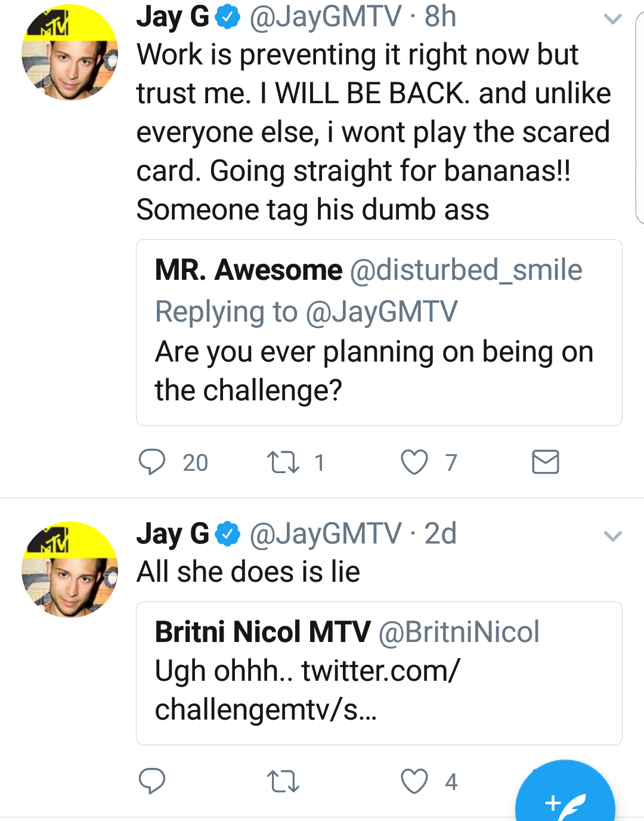Reply to 'All she does is lie' tweet
Image resolution: width=644 pixels, height=821 pixels.
coord(152,781)
